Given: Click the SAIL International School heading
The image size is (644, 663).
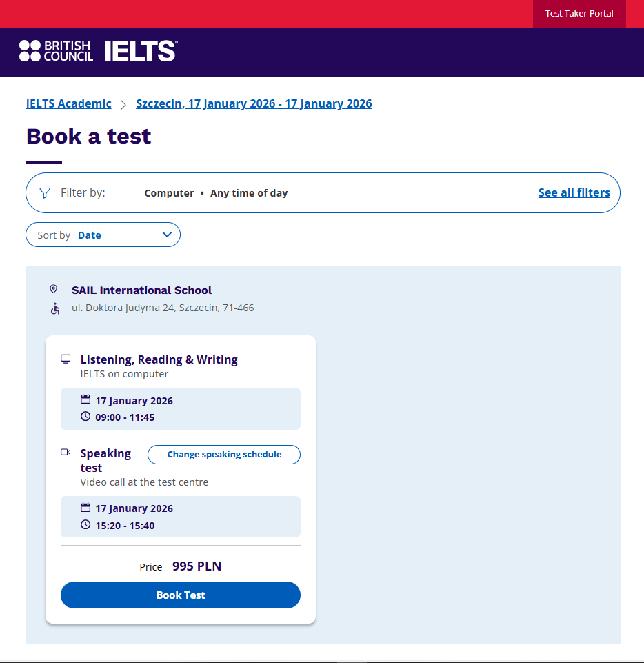Looking at the screenshot, I should click(141, 290).
